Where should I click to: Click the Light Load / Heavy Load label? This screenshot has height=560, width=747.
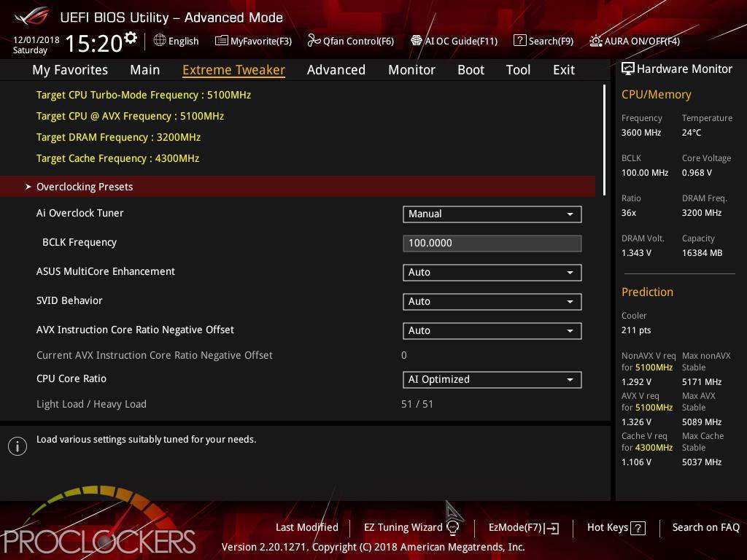(91, 404)
